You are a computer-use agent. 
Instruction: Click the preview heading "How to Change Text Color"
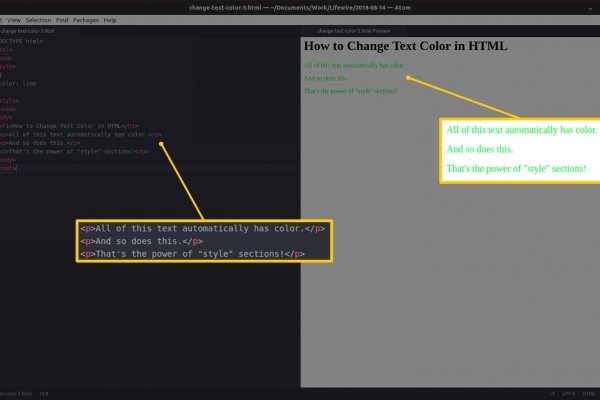[x=405, y=46]
